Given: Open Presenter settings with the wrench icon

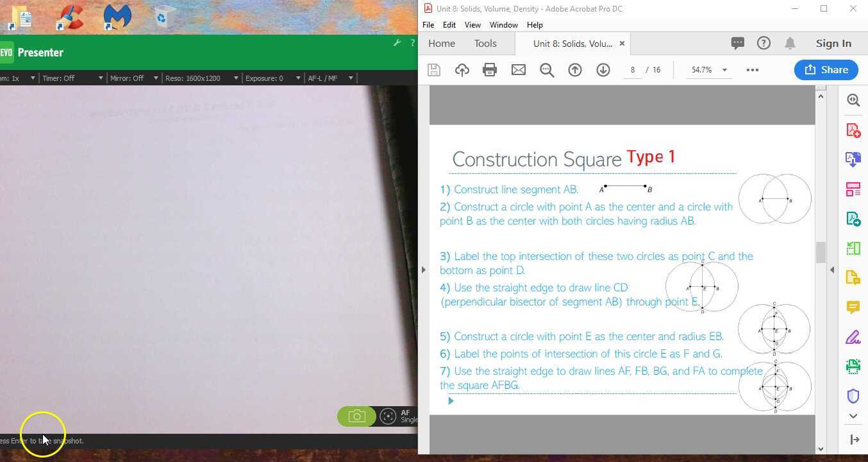Looking at the screenshot, I should pos(397,43).
